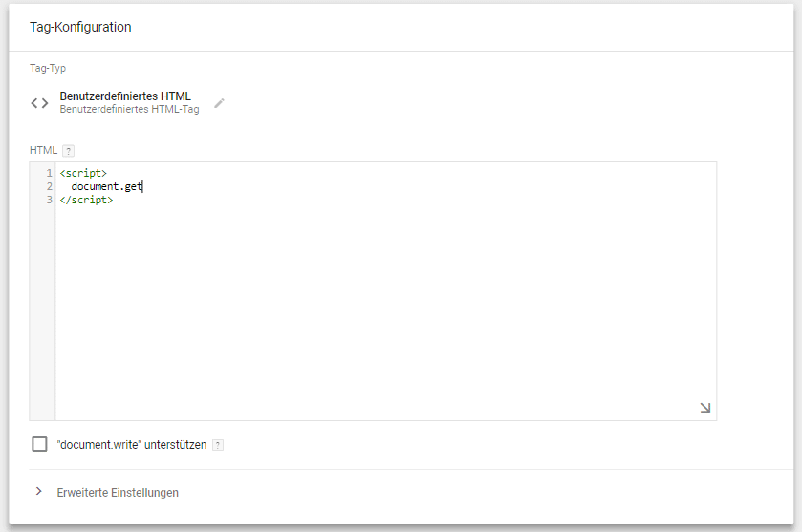The width and height of the screenshot is (802, 532).
Task: Click line number 3 in the gutter
Action: tap(49, 200)
